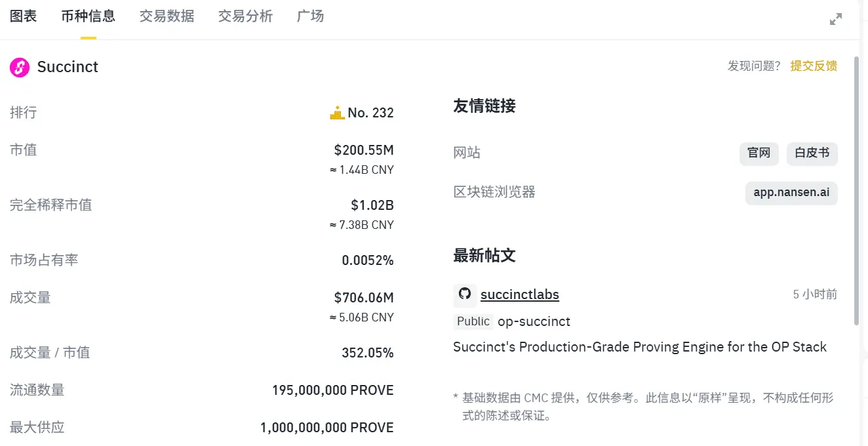Click the 5 小时前 post timestamp
This screenshot has width=868, height=446.
coord(815,294)
